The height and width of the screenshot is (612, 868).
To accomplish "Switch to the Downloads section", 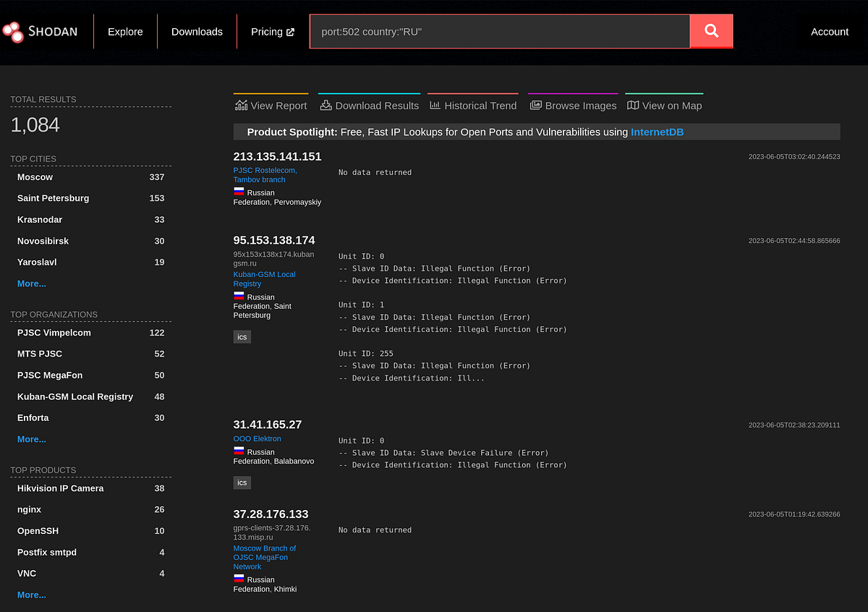I will point(197,31).
